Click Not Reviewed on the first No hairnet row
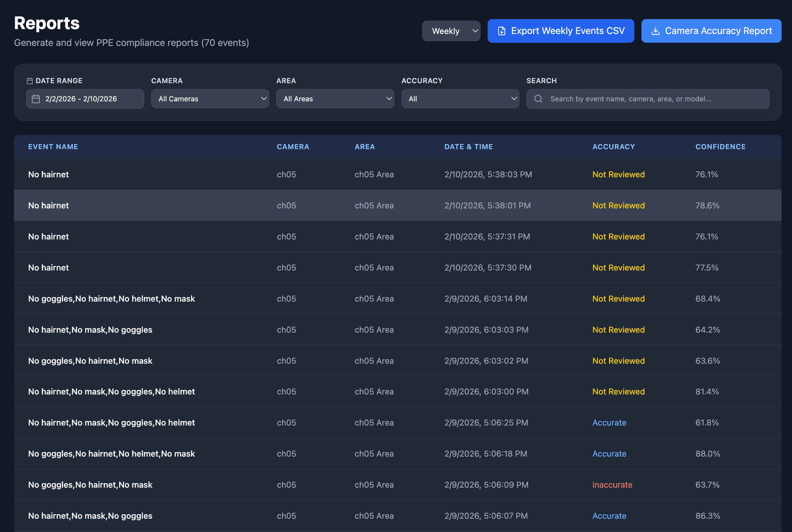 click(x=618, y=174)
